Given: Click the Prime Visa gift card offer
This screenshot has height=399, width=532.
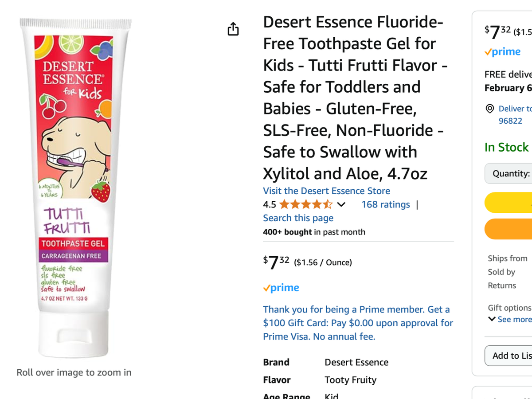Looking at the screenshot, I should [358, 323].
